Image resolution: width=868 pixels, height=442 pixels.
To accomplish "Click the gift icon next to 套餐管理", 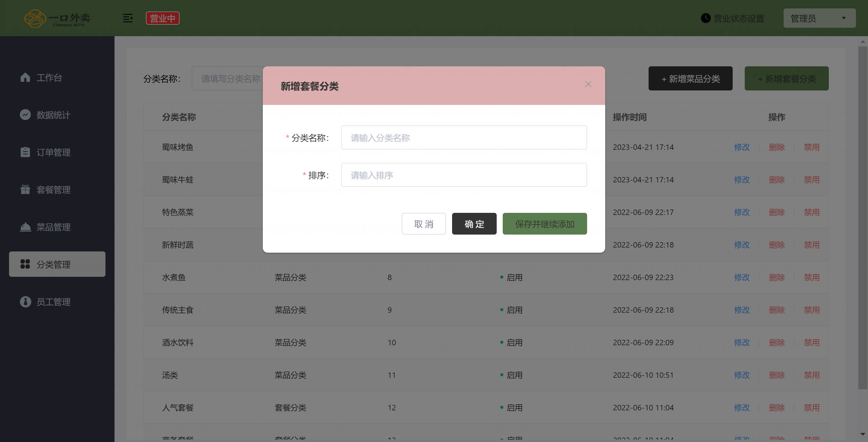I will tap(25, 189).
